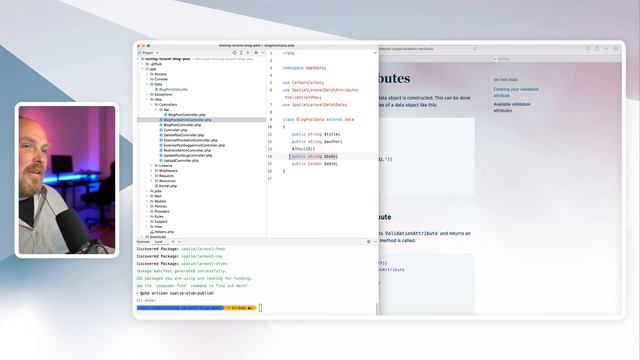640x360 pixels.
Task: Click the namespace App\Data line
Action: (x=304, y=68)
